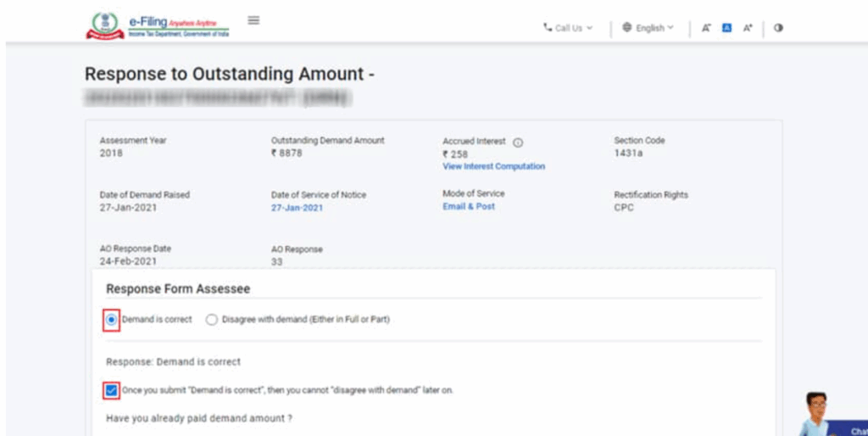Click the Response Form Assessee heading
This screenshot has width=868, height=436.
177,289
